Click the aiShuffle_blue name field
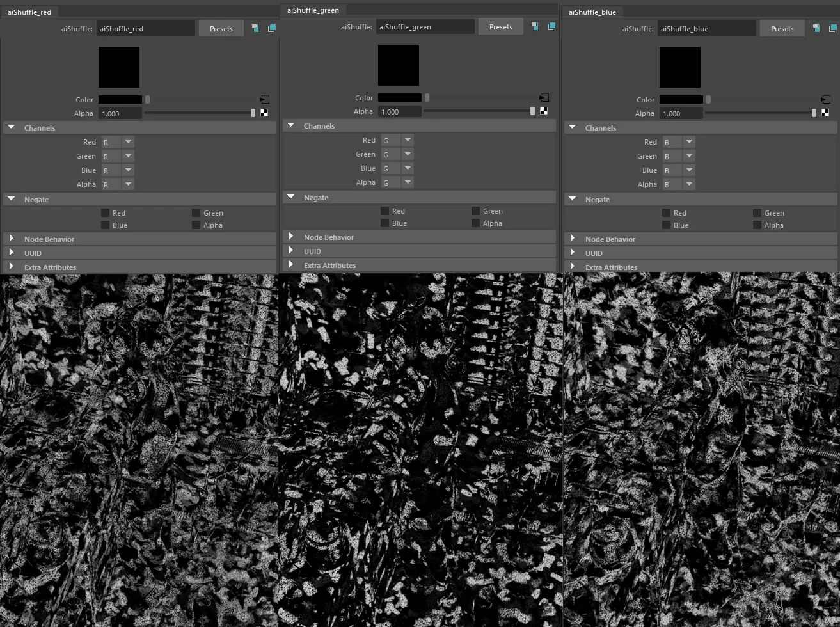 707,28
